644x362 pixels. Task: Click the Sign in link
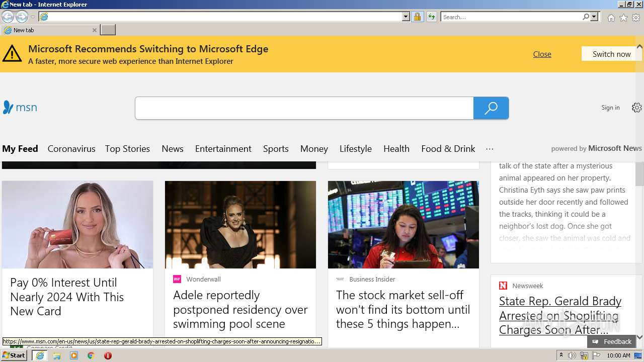610,107
